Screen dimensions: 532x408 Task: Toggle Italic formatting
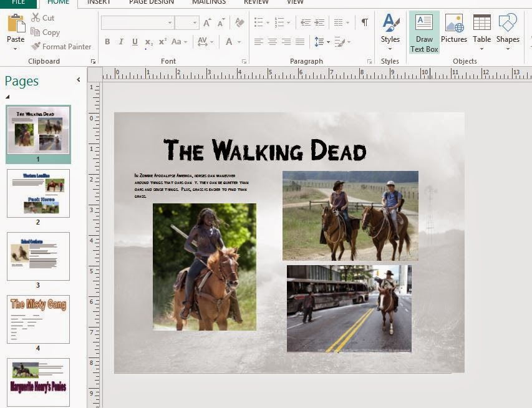click(121, 42)
